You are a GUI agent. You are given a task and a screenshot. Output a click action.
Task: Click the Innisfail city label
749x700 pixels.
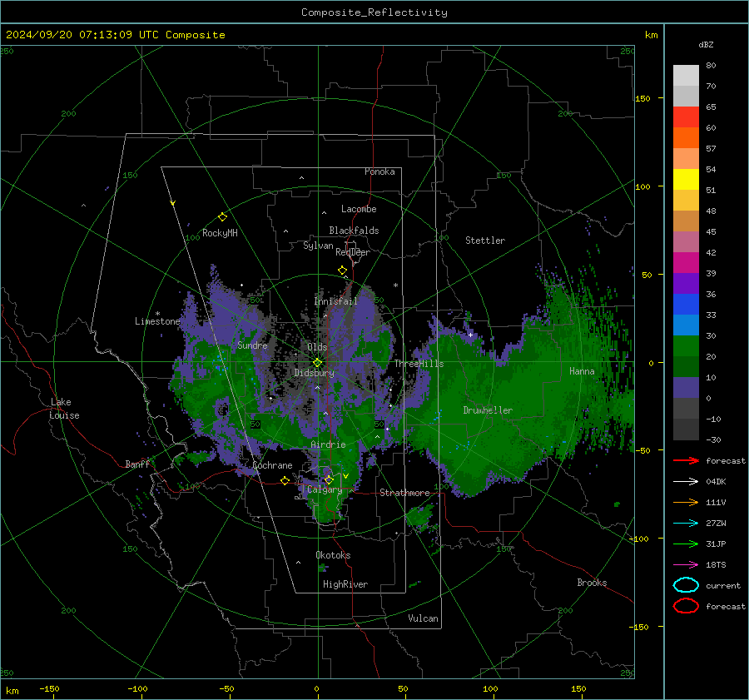click(x=336, y=301)
